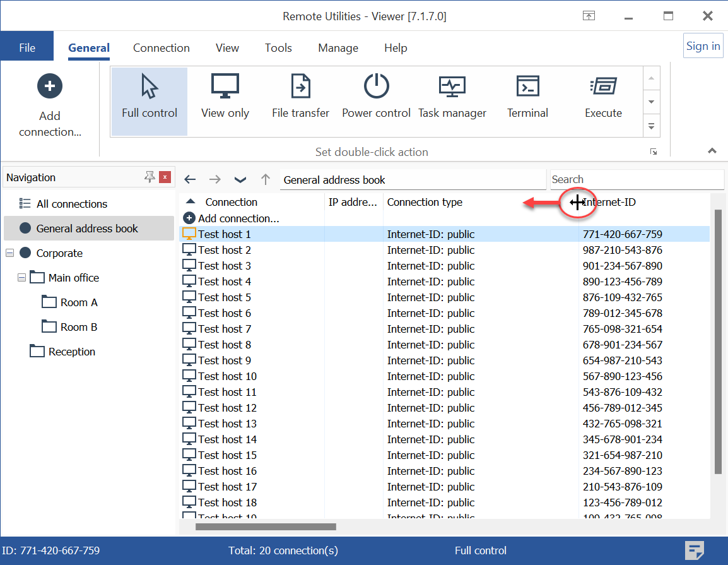This screenshot has width=728, height=565.
Task: Choose the File transfer icon
Action: [x=300, y=86]
